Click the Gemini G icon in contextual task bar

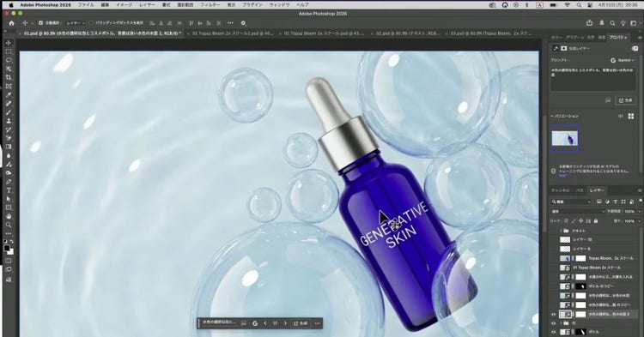pos(255,323)
